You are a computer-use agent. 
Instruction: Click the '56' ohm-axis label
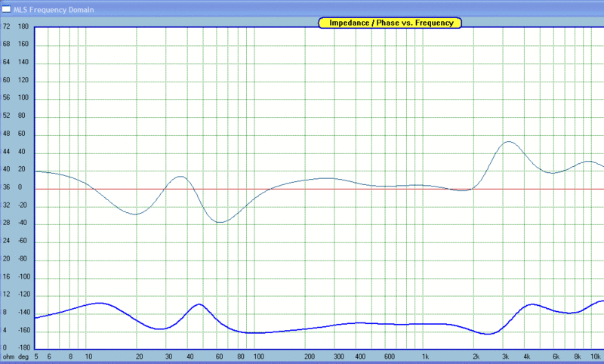pos(7,97)
